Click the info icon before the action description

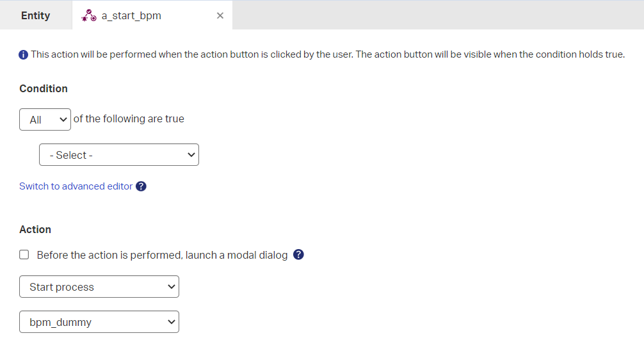pyautogui.click(x=24, y=55)
